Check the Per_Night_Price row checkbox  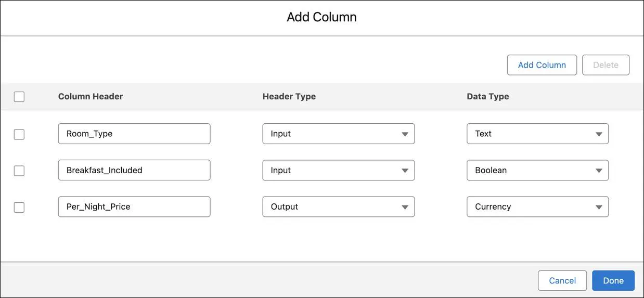[19, 207]
